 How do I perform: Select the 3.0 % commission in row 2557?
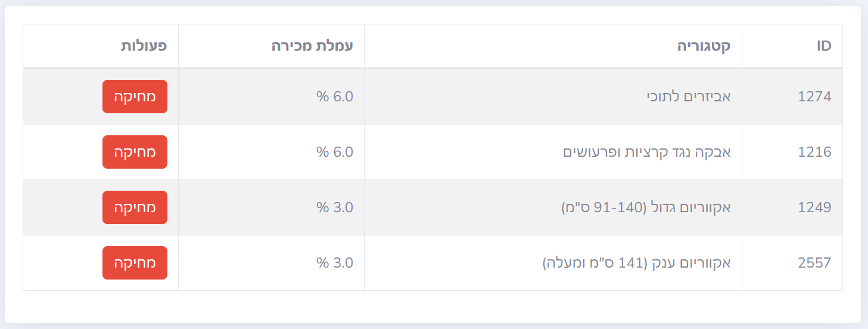pos(335,263)
